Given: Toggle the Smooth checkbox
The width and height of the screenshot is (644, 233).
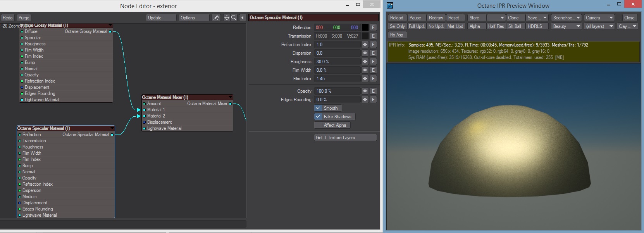Looking at the screenshot, I should 318,108.
